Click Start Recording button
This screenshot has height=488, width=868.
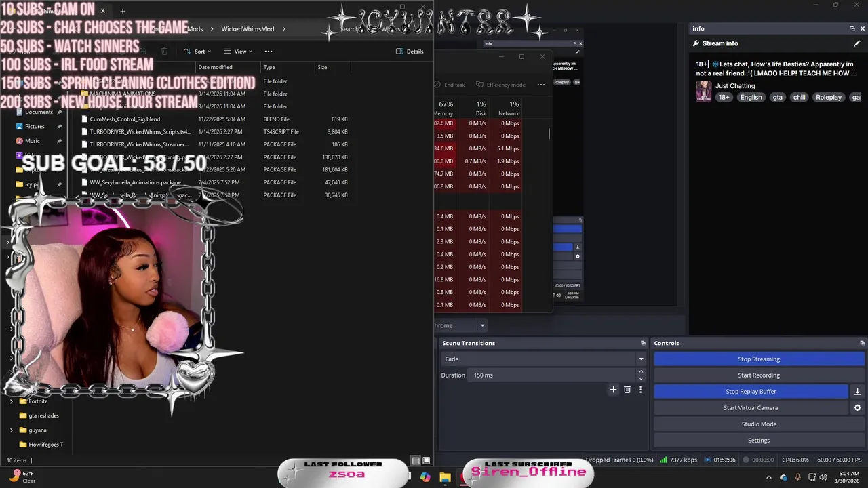coord(759,375)
